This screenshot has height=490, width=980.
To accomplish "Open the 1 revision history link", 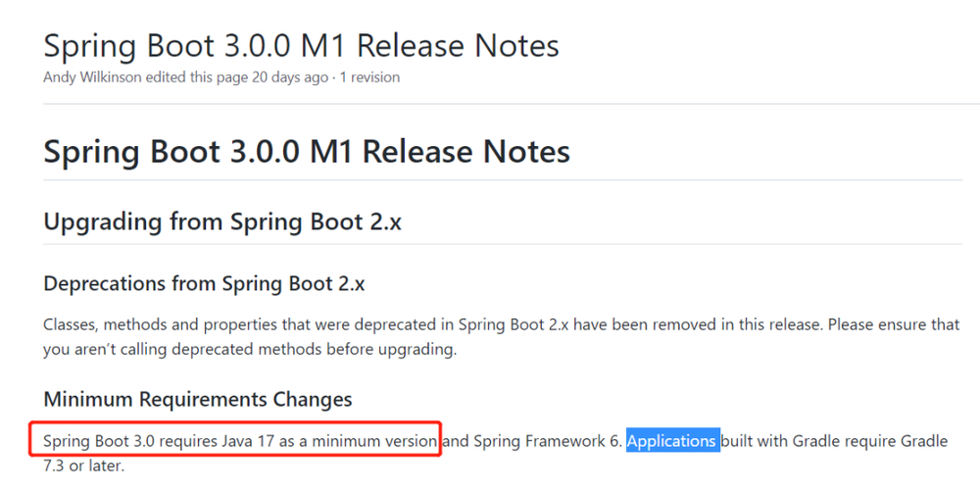I will [x=369, y=76].
